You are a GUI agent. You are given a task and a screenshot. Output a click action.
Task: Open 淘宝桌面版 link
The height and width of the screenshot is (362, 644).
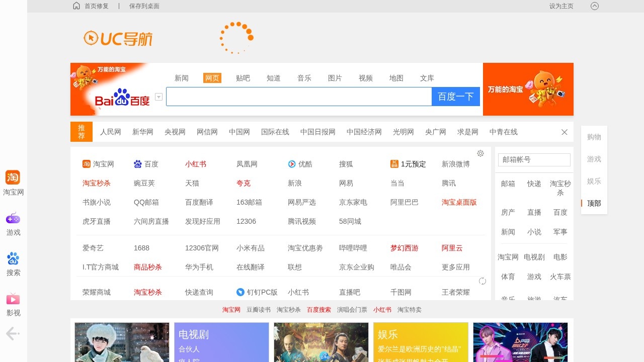[459, 202]
